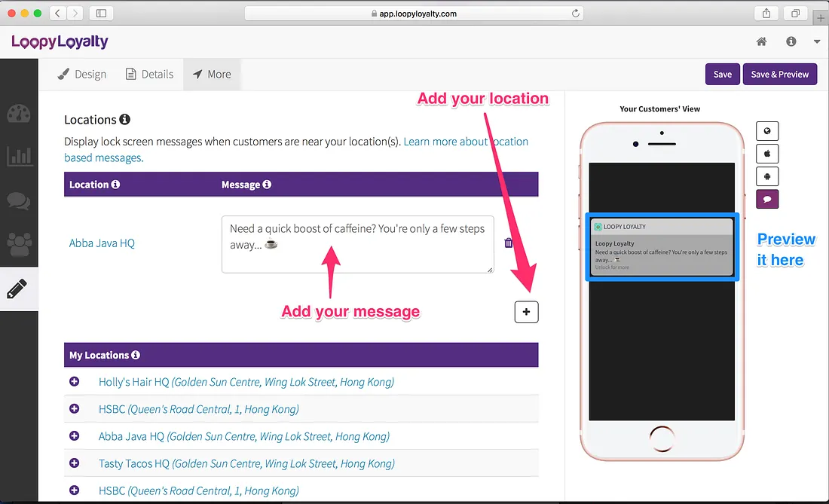Switch to the Details tab
The image size is (829, 504).
tap(150, 75)
